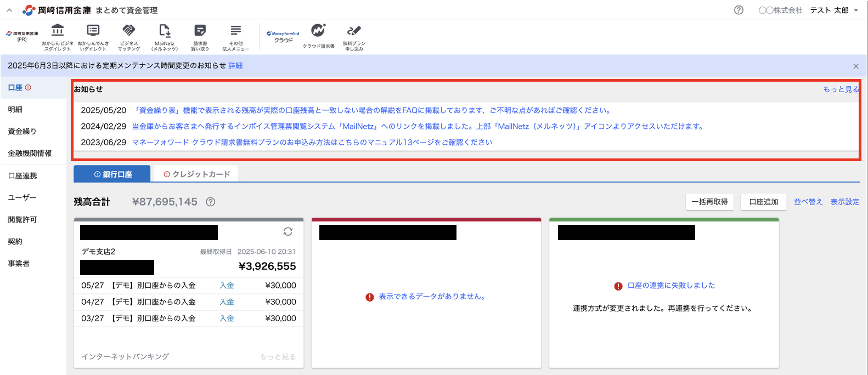Switch to 銀行口座 tab
This screenshot has width=868, height=375.
112,174
